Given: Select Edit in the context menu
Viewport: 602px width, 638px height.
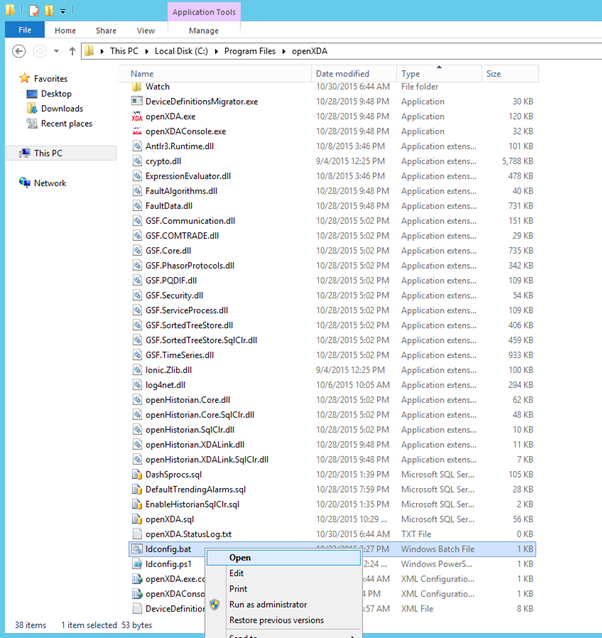Looking at the screenshot, I should 236,573.
